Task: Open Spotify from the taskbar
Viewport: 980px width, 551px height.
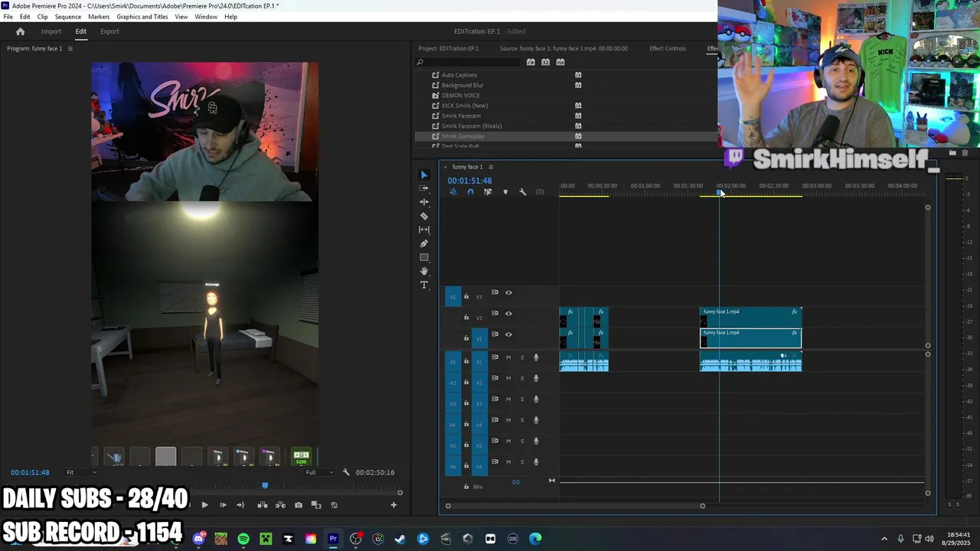Action: click(243, 539)
